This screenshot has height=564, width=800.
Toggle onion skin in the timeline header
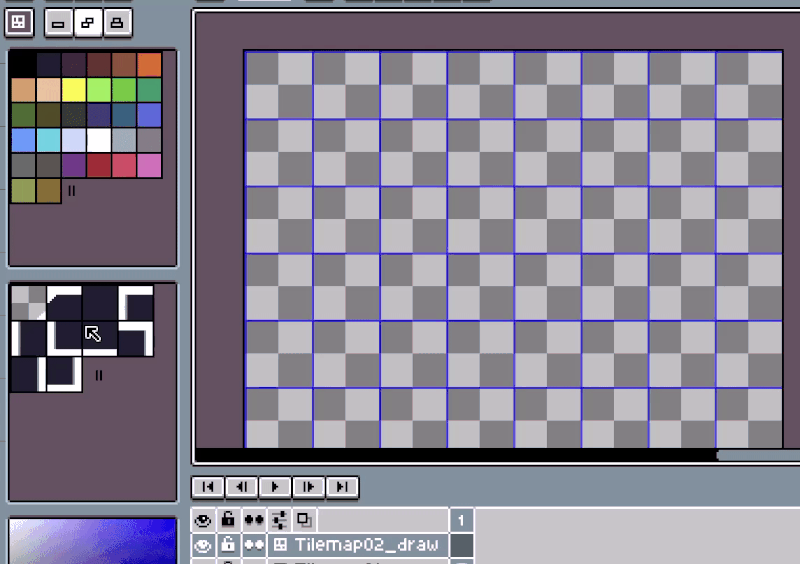[x=303, y=520]
